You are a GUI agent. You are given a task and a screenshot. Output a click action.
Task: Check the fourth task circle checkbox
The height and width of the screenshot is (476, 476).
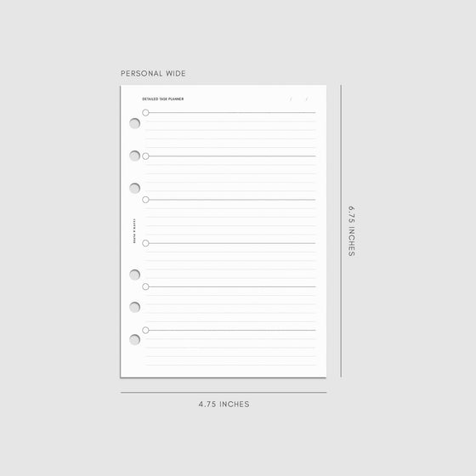point(145,243)
